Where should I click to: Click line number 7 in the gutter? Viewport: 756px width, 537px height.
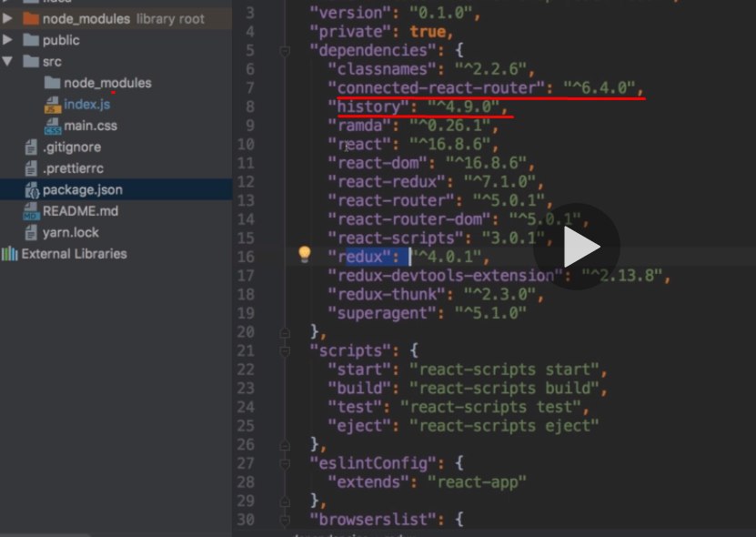click(x=250, y=87)
